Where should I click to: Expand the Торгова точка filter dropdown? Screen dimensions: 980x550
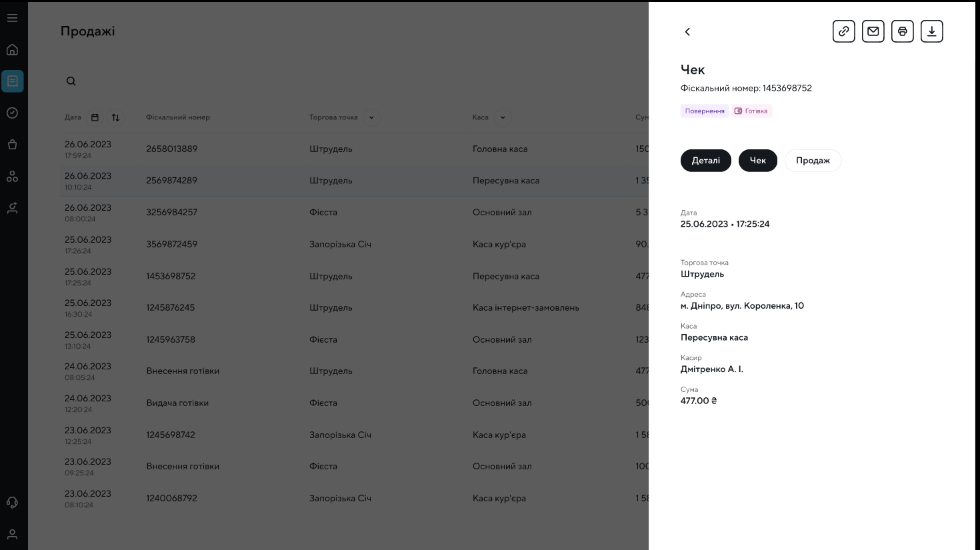tap(371, 117)
